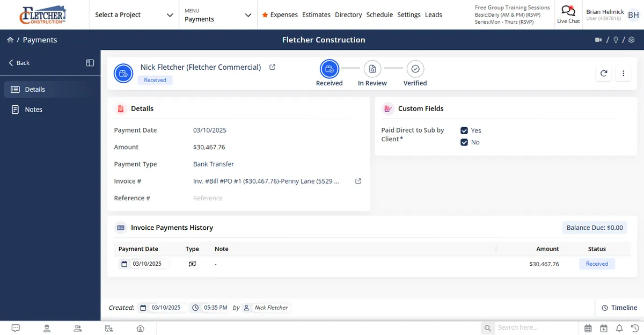Collapse the sidebar with the panel icon
This screenshot has height=335, width=644.
(x=90, y=63)
